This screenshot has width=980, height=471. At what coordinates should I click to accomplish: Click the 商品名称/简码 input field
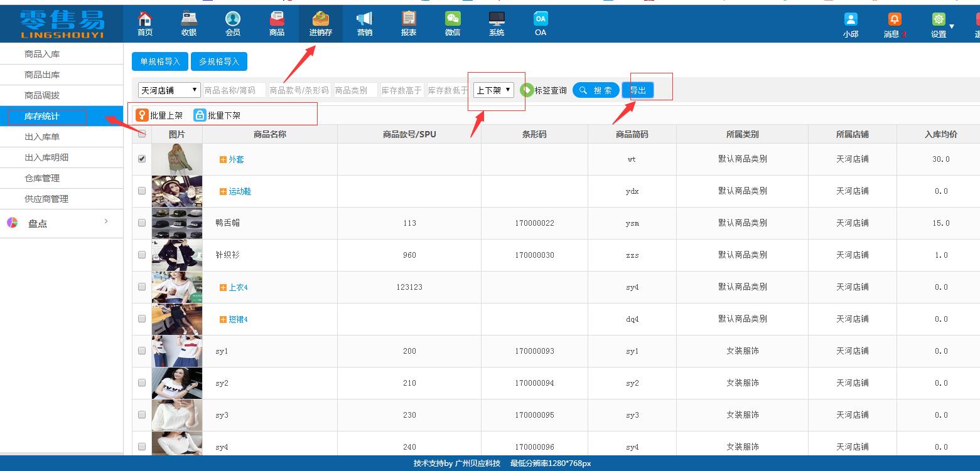pos(234,90)
